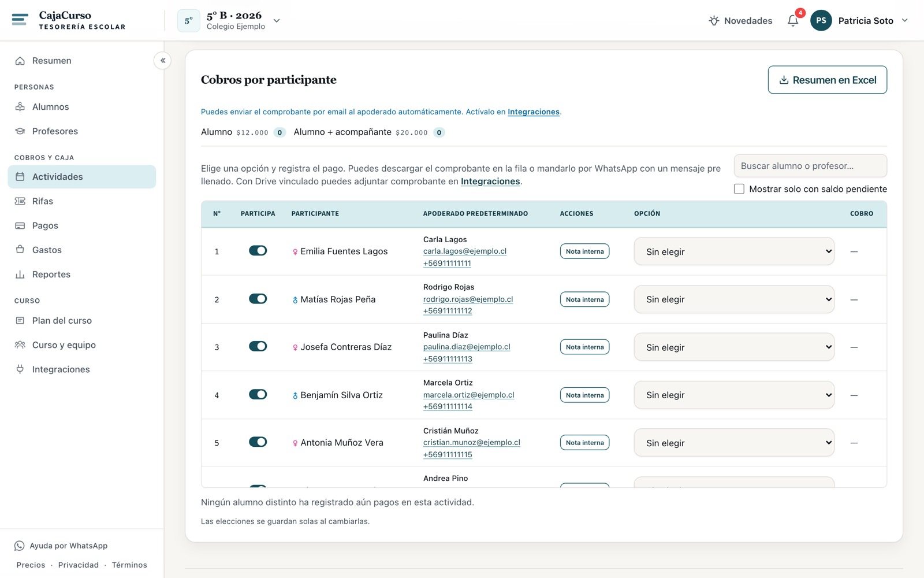The height and width of the screenshot is (578, 924).
Task: Open option dropdown for Antonia Muñoz Vera
Action: [734, 443]
